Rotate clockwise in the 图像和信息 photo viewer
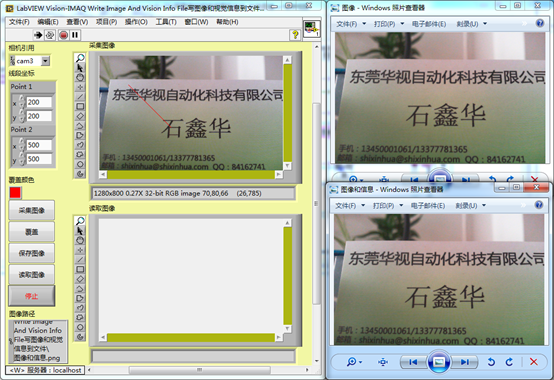This screenshot has height=380, width=554. pyautogui.click(x=509, y=362)
